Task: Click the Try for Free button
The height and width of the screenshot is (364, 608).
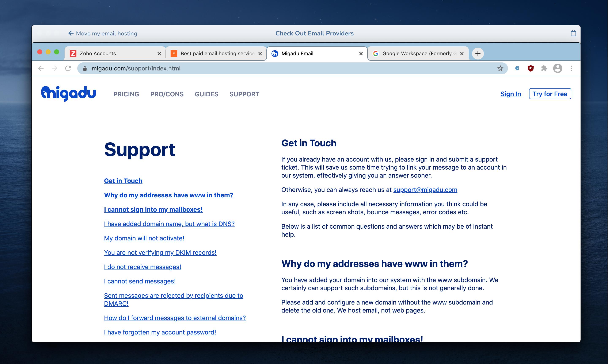Action: (x=550, y=94)
